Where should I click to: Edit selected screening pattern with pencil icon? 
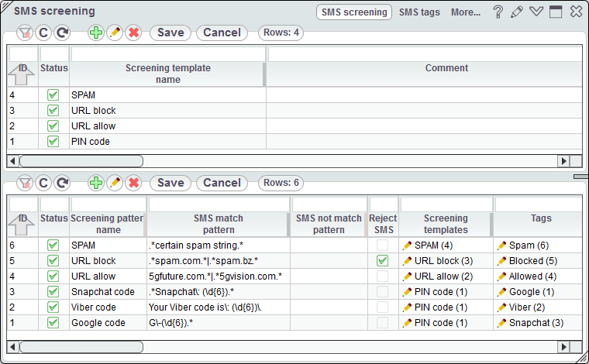tap(115, 183)
